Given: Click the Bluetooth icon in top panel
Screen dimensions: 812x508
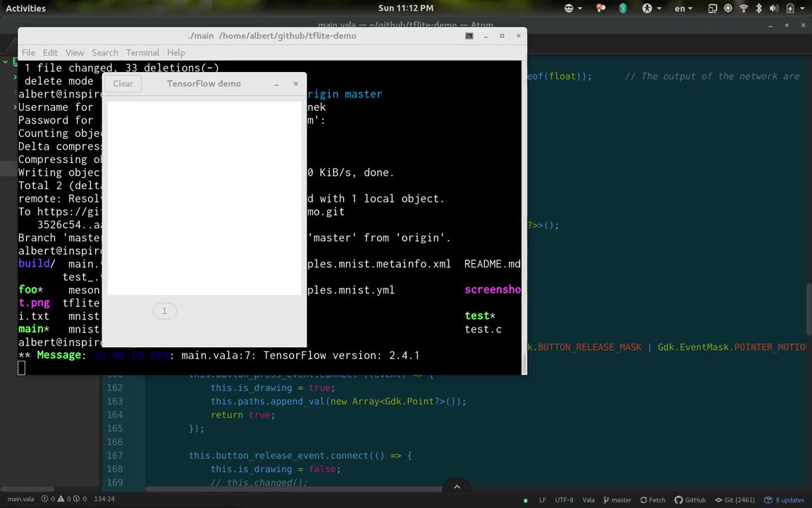Looking at the screenshot, I should (758, 8).
